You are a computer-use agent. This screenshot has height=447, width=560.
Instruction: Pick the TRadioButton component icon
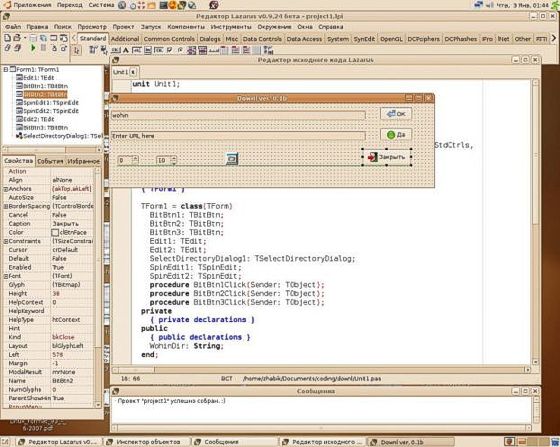click(180, 50)
